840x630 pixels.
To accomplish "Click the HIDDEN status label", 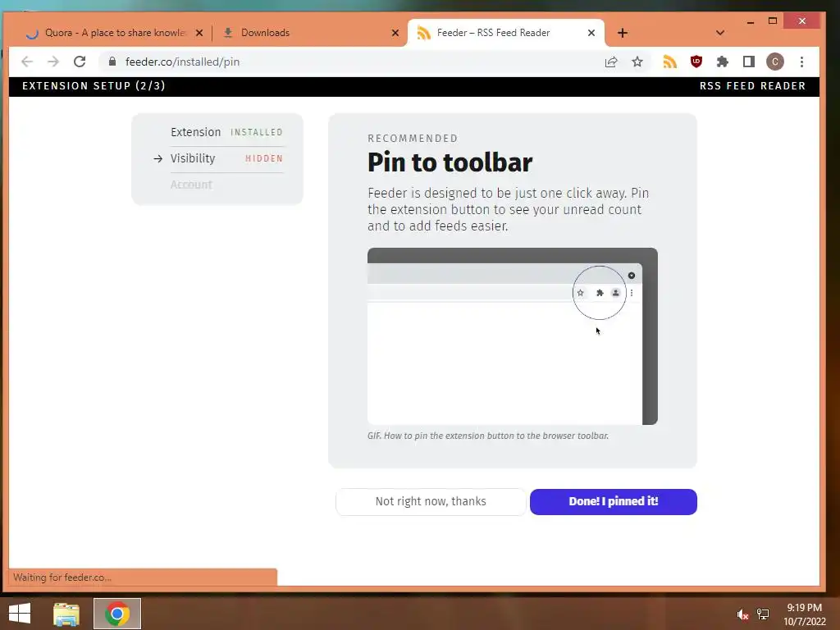I will [263, 158].
